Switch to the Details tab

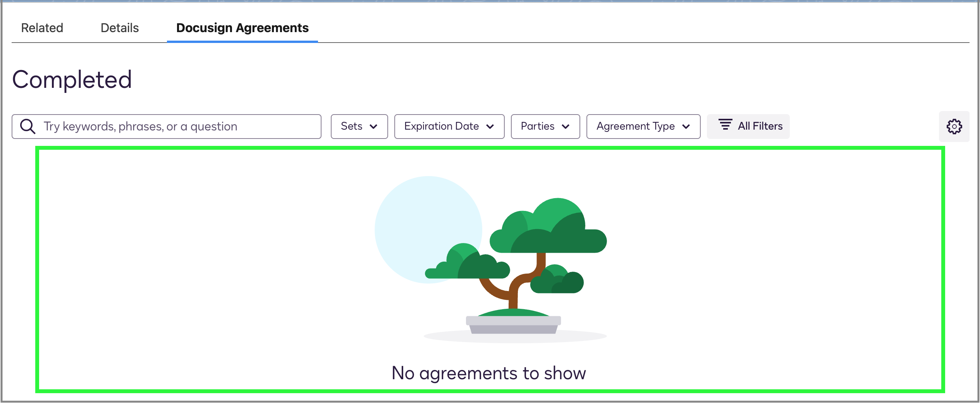point(119,27)
